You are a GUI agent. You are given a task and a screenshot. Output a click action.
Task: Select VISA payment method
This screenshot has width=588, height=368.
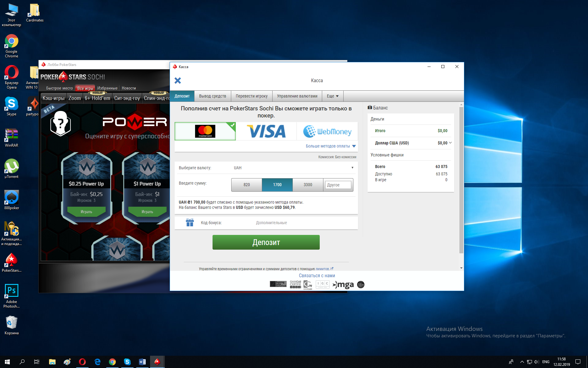click(x=266, y=131)
